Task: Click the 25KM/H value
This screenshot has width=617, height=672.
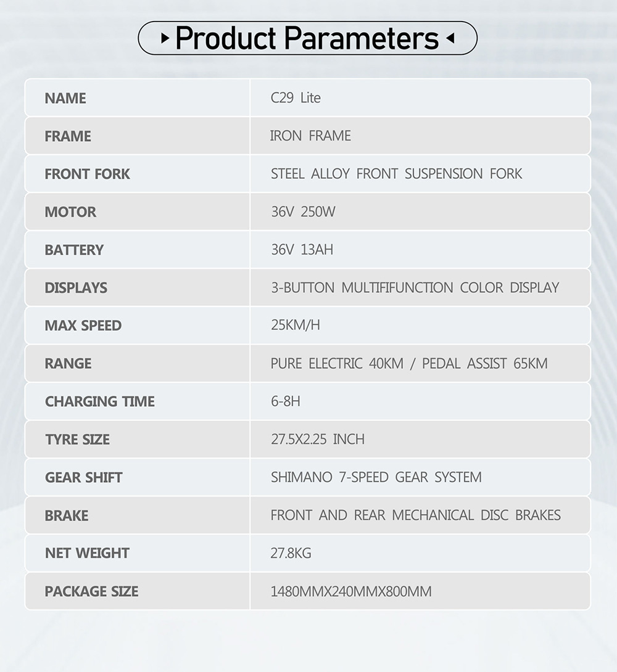Action: [x=296, y=326]
